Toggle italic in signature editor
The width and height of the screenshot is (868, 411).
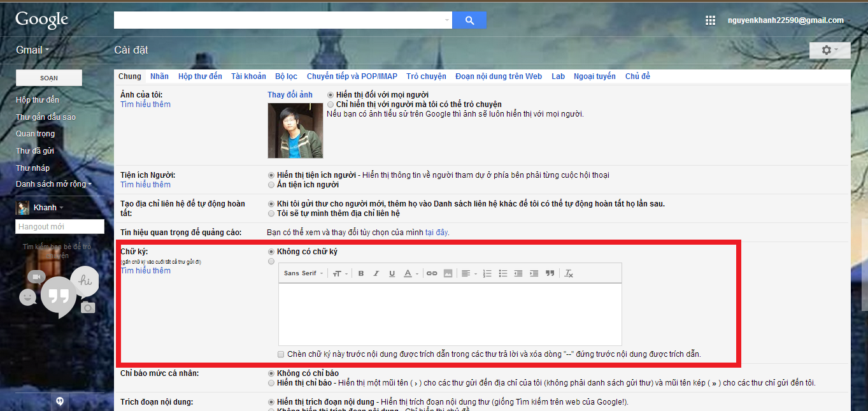(x=376, y=273)
